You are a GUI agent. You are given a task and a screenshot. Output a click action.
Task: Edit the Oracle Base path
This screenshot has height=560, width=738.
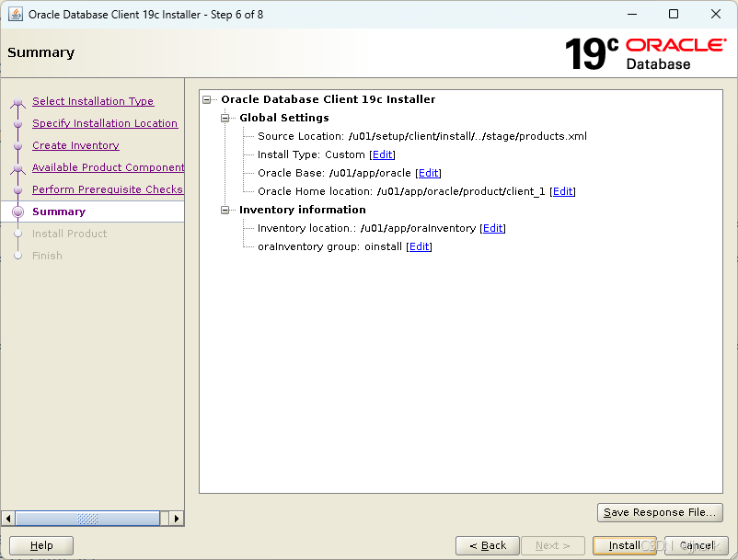(x=428, y=173)
